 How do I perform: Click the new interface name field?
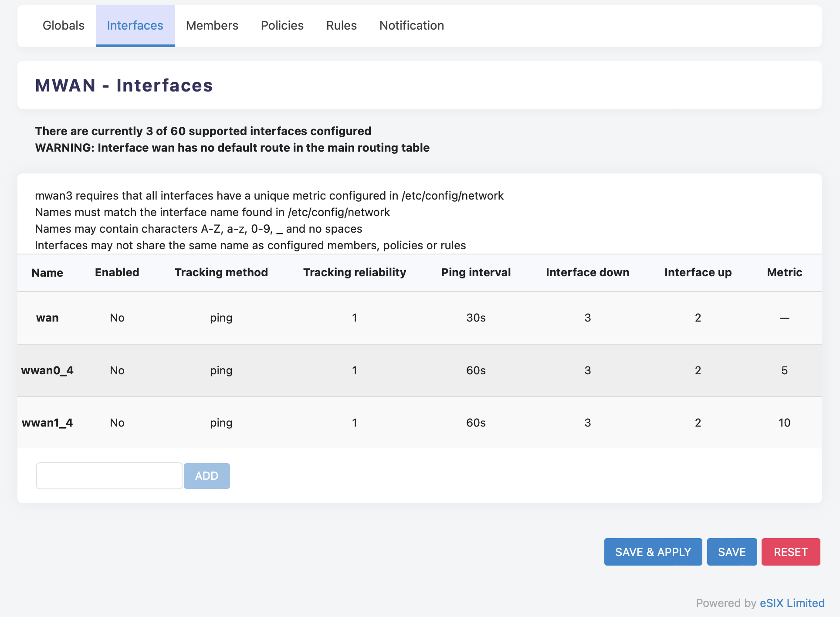coord(109,476)
